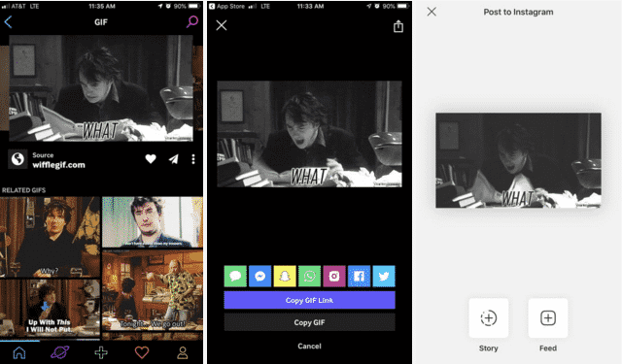622x364 pixels.
Task: Tap the purple search magnifier icon
Action: 192,21
